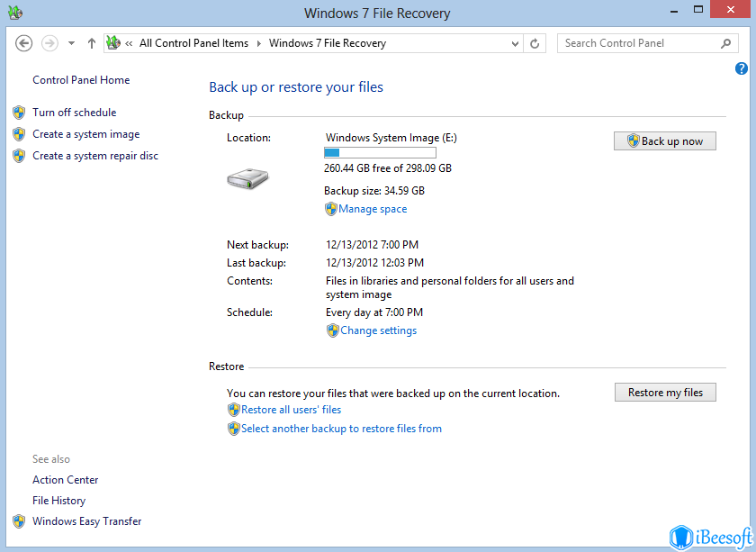Click the drive space usage bar
This screenshot has width=756, height=552.
tap(380, 152)
